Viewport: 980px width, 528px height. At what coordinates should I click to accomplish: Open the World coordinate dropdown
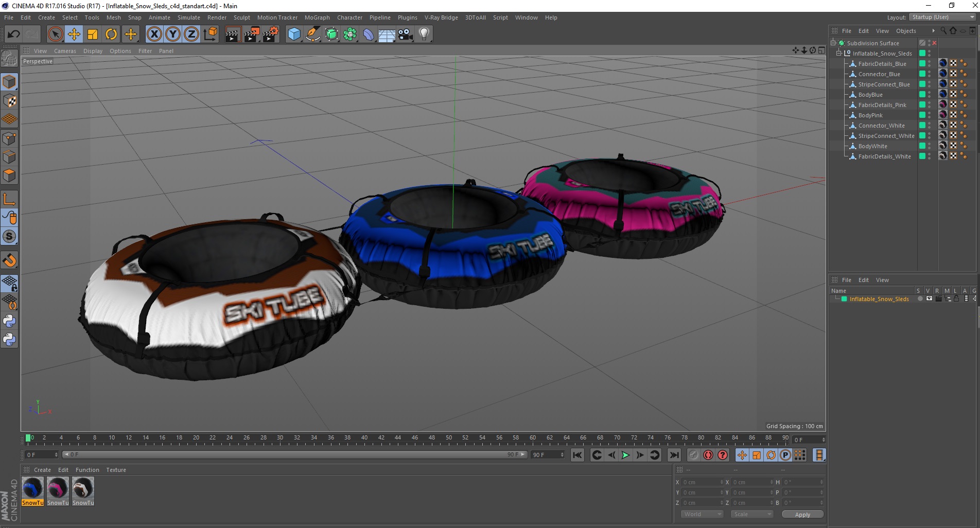[703, 514]
